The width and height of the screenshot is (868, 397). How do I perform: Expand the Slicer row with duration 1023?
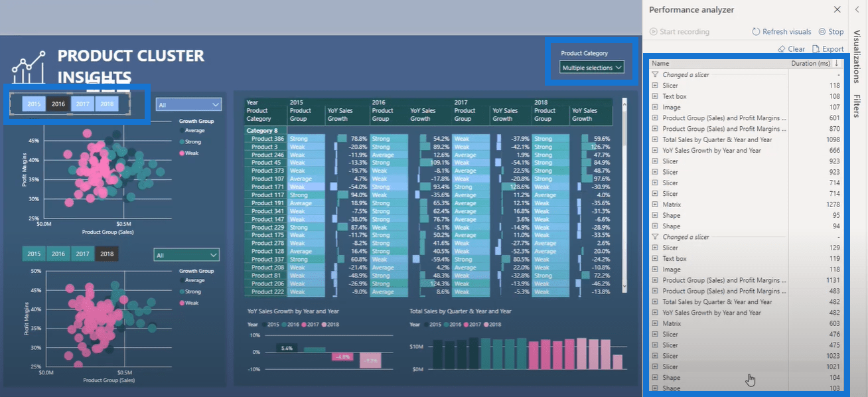(655, 356)
